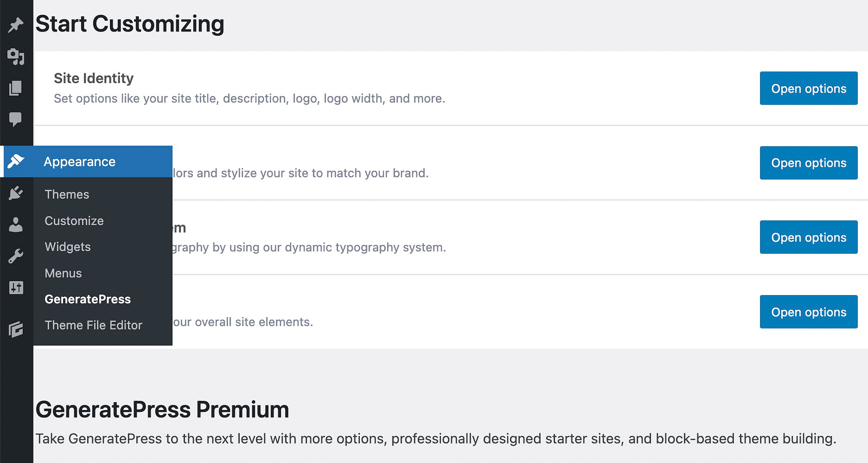This screenshot has height=463, width=868.
Task: Go to Users via the person icon
Action: pyautogui.click(x=16, y=224)
